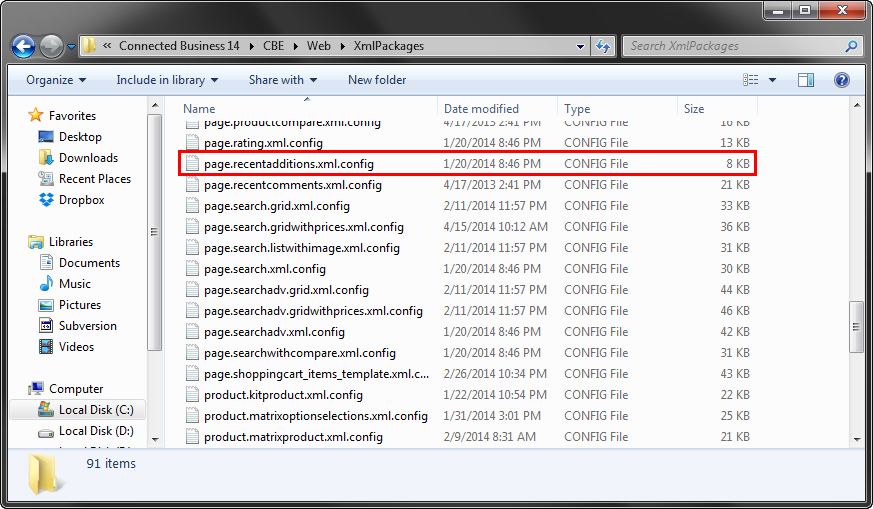Open the address bar history dropdown
873x509 pixels.
click(580, 46)
